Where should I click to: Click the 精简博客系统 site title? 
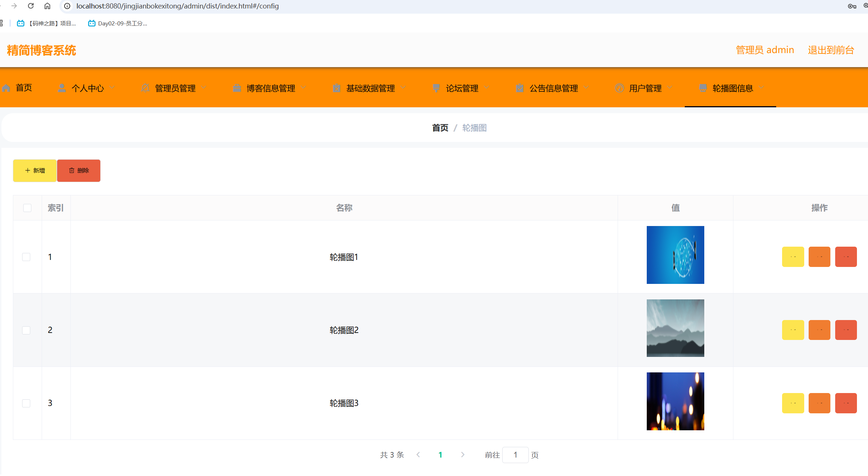41,50
